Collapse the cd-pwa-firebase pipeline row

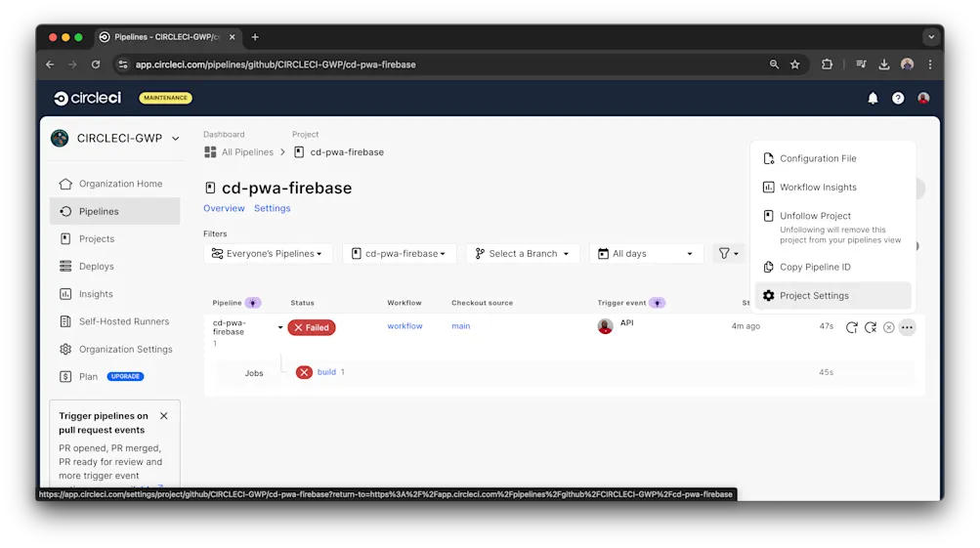tap(280, 327)
